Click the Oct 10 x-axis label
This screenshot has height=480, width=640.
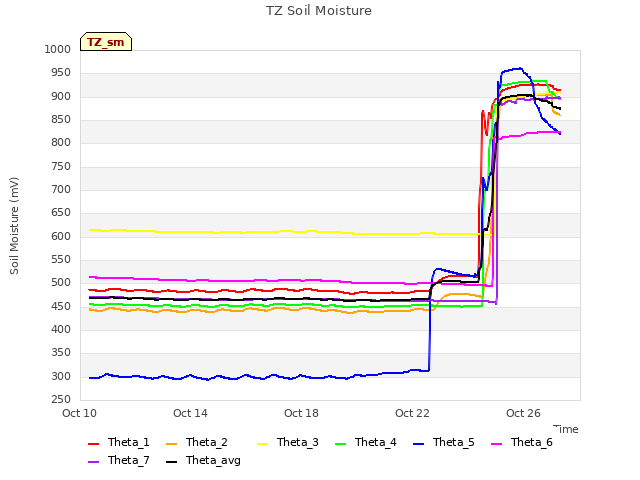(x=80, y=413)
